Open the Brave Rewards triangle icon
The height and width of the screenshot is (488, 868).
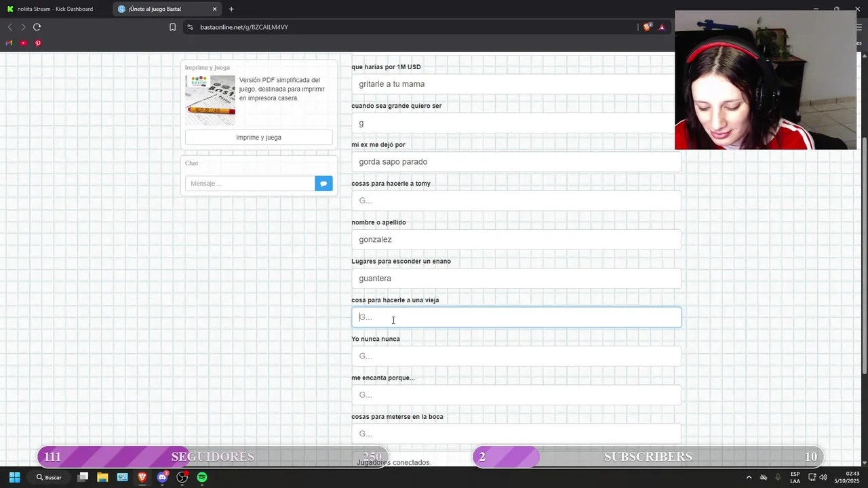pos(662,27)
